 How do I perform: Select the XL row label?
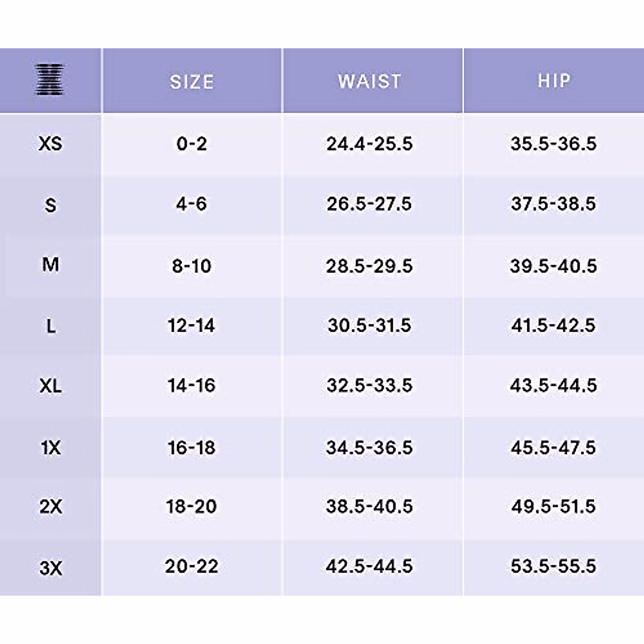coord(50,386)
